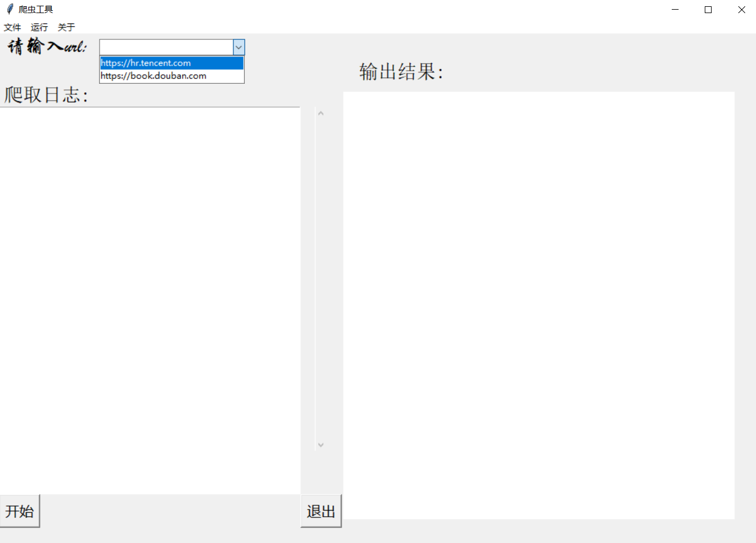Close the 爬虫工具 window
This screenshot has height=543, width=756.
[741, 9]
